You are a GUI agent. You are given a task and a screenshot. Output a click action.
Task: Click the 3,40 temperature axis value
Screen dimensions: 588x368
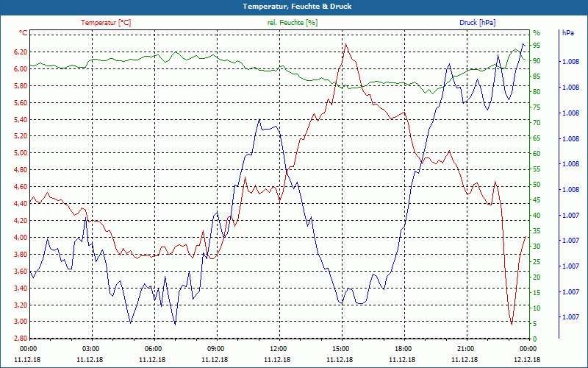click(x=21, y=288)
